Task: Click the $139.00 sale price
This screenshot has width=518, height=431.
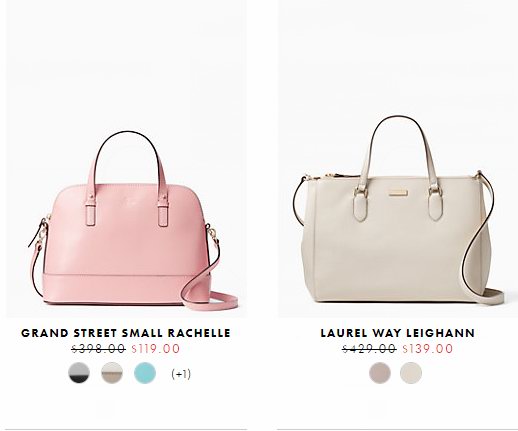Action: [x=428, y=349]
